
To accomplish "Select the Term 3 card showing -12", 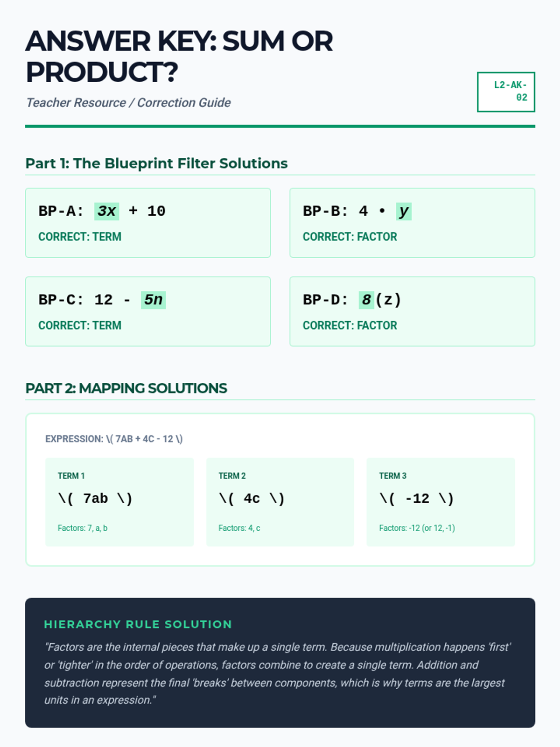I will click(441, 501).
